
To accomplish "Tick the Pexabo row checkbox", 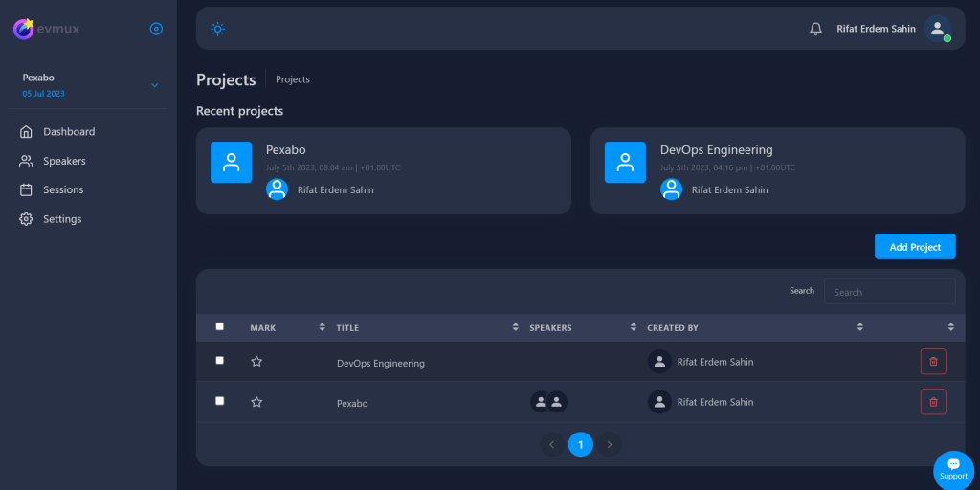I will coord(219,401).
